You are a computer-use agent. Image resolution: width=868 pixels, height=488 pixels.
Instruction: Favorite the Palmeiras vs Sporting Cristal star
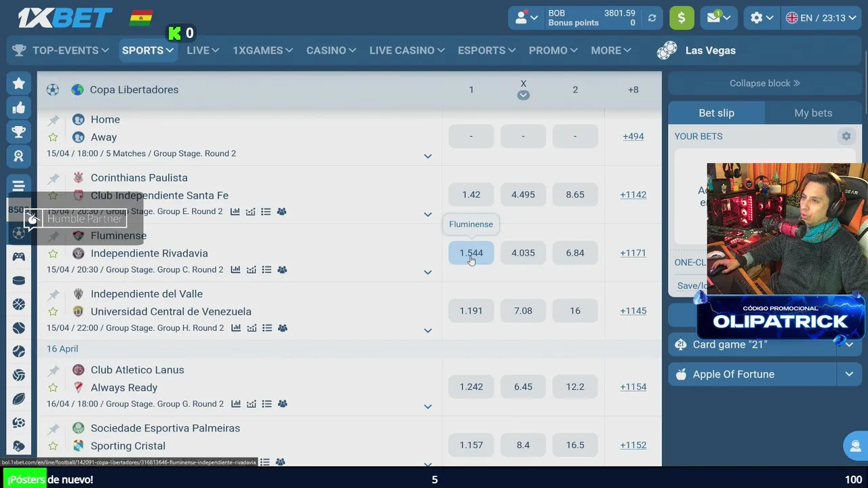pos(53,446)
